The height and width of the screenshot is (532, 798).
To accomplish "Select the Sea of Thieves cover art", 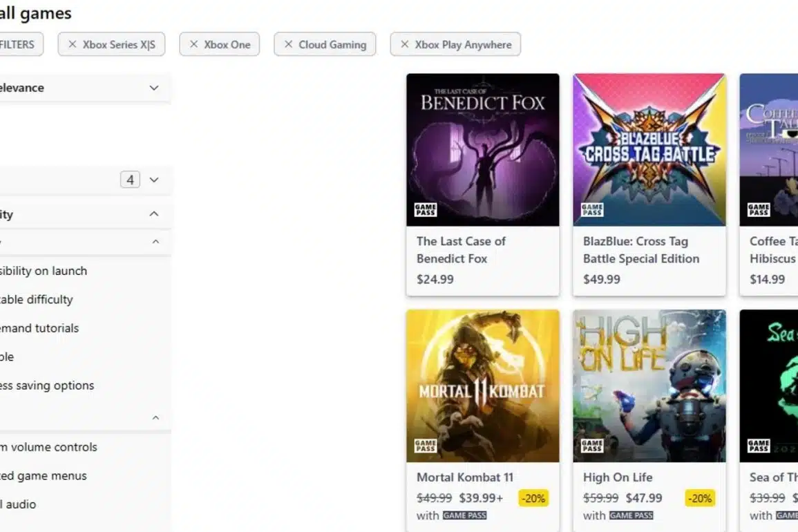I will coord(769,386).
